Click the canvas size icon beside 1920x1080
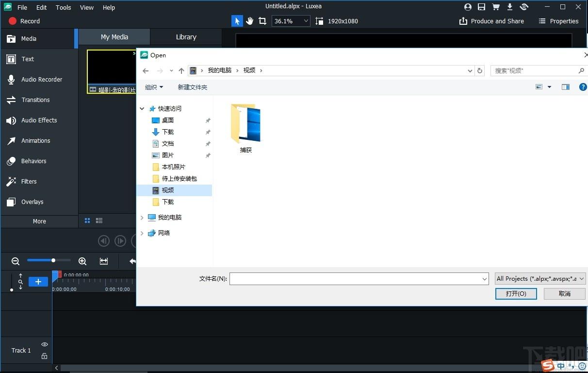 [x=319, y=21]
